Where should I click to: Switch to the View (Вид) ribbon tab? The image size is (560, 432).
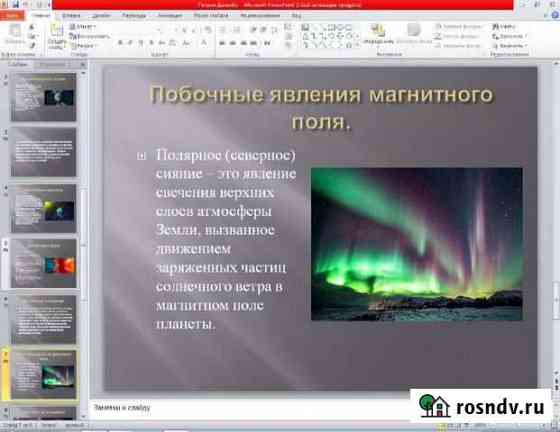[x=296, y=15]
